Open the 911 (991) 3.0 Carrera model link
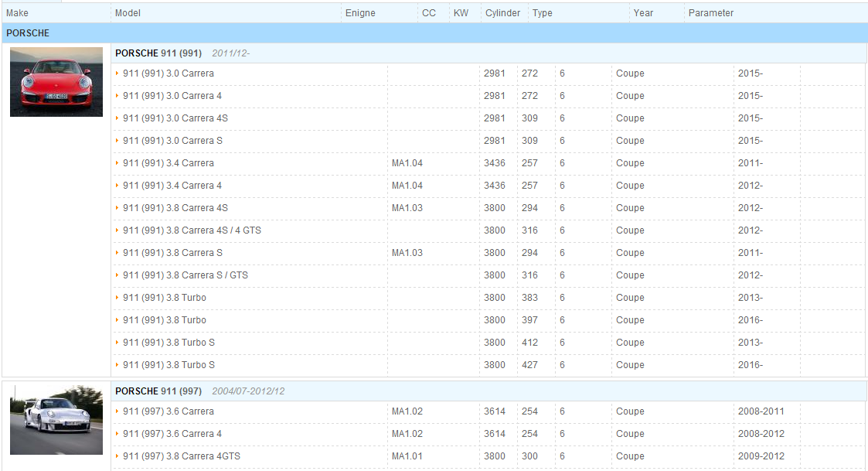Screen dimensions: 868x471 pos(168,73)
